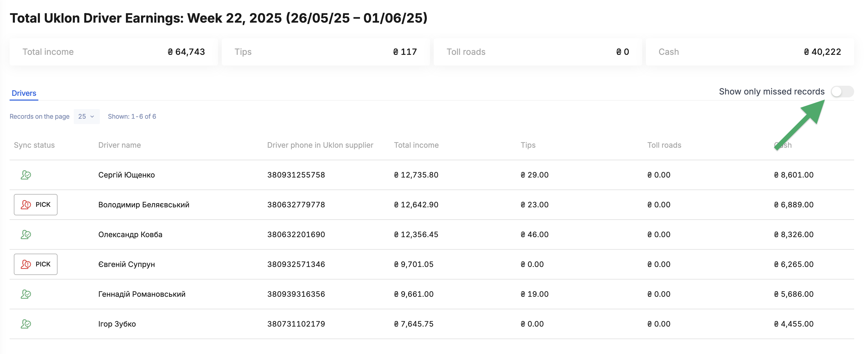The height and width of the screenshot is (354, 868).
Task: Click cash value ₴ 6,889.00
Action: pos(794,204)
